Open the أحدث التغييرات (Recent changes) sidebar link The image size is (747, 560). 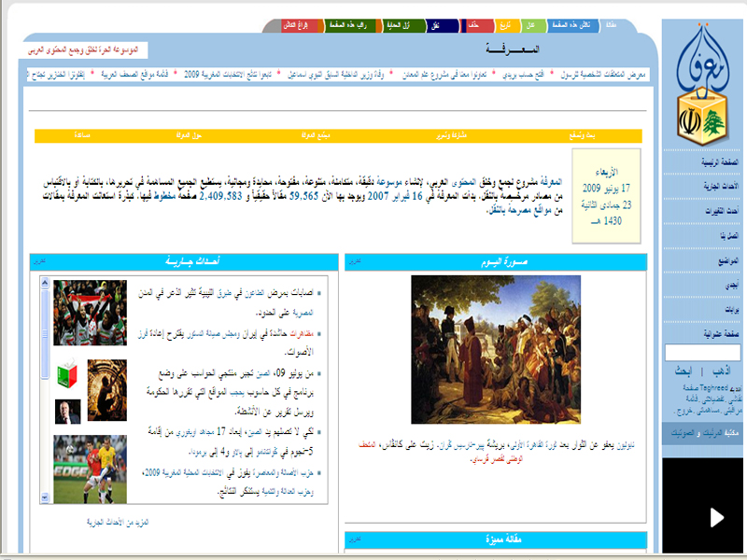722,211
